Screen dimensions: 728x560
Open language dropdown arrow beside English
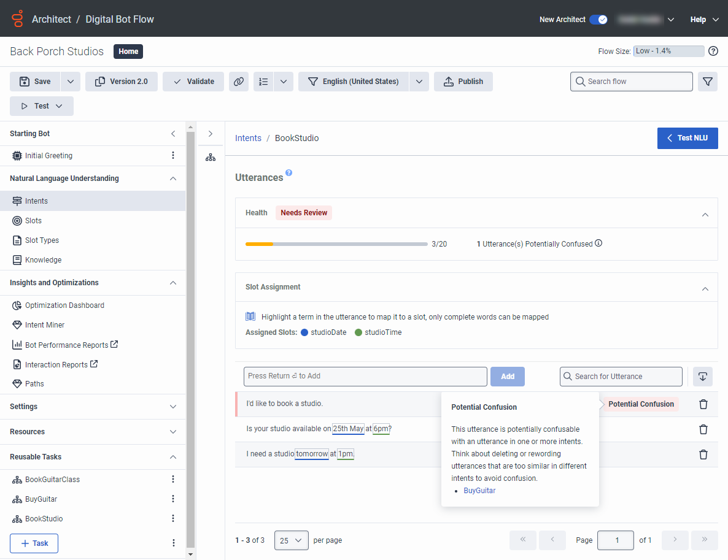419,82
